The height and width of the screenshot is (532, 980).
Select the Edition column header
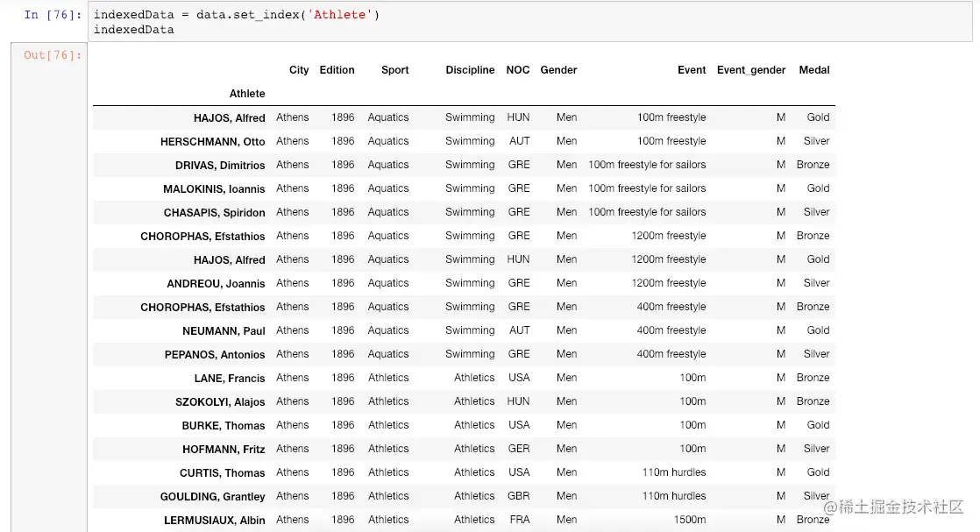click(x=337, y=70)
